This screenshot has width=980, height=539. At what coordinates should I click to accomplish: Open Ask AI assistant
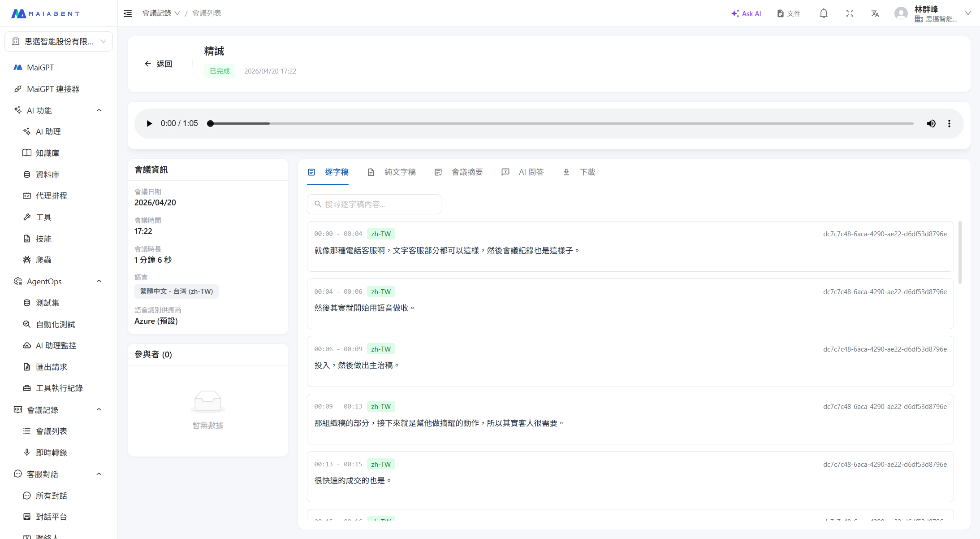[x=746, y=13]
